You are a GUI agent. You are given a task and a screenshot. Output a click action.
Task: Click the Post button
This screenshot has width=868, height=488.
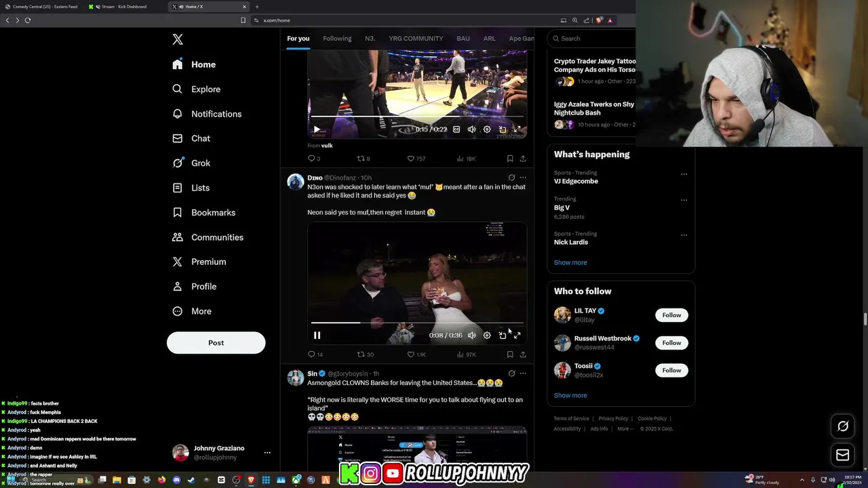point(216,342)
